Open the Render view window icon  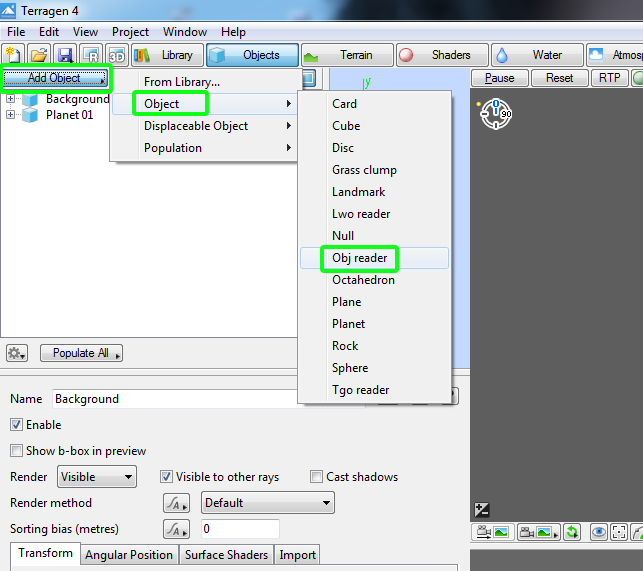coord(91,55)
